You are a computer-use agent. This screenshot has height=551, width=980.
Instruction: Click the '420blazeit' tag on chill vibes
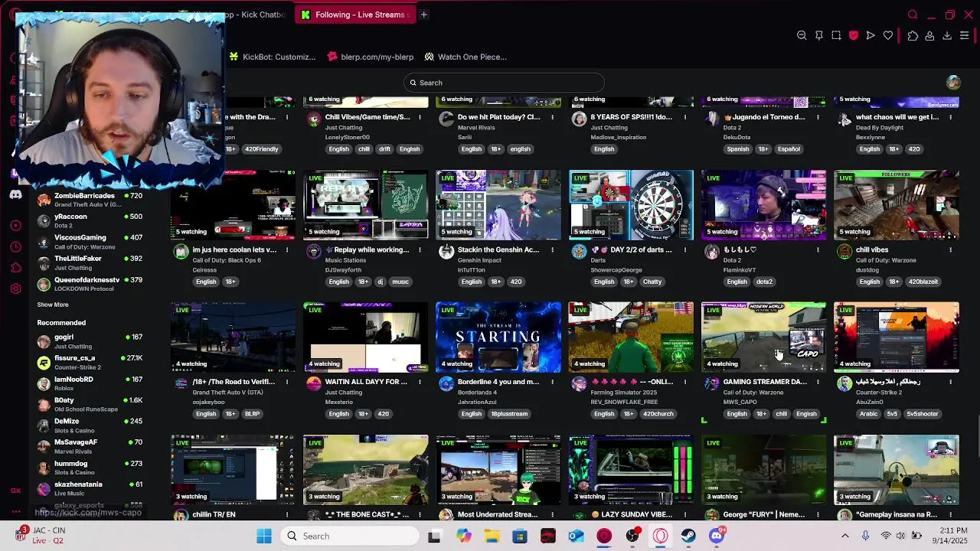(x=923, y=282)
